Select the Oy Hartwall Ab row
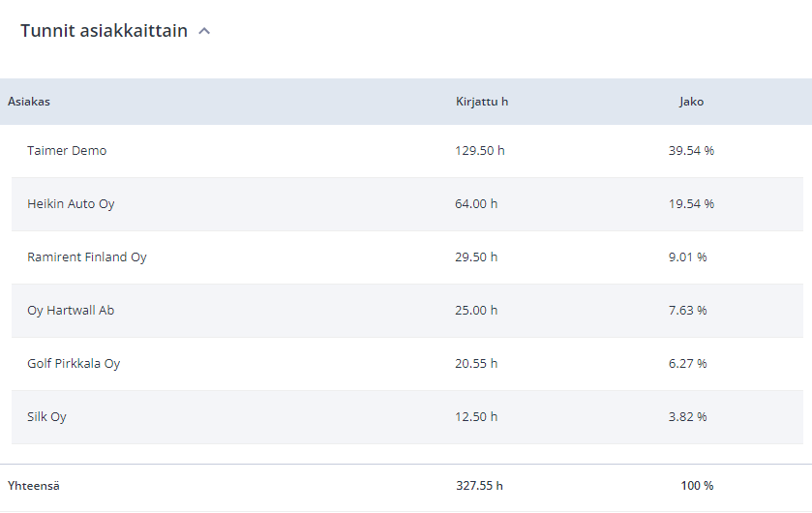The height and width of the screenshot is (513, 812). pyautogui.click(x=407, y=311)
